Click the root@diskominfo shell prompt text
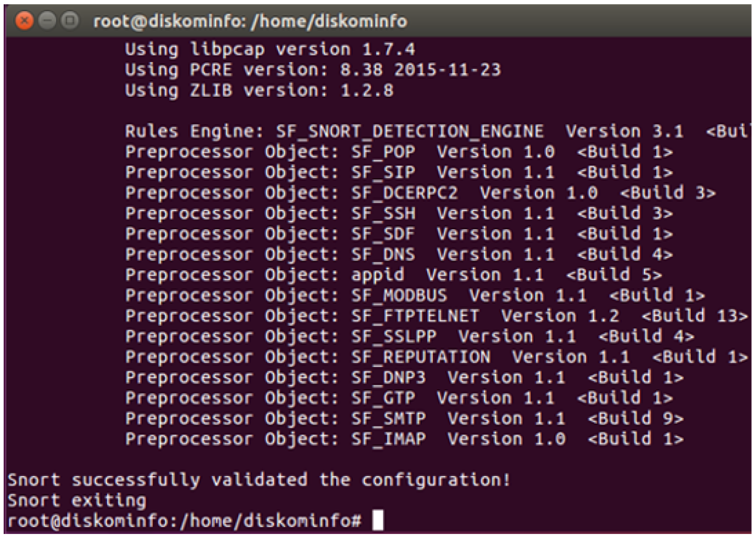Screen dimensions: 756x537 point(183,521)
